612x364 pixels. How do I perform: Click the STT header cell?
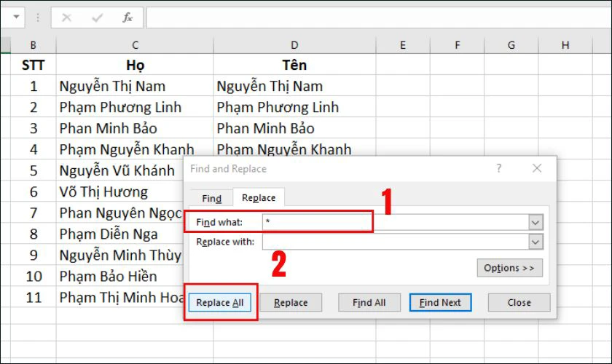34,65
